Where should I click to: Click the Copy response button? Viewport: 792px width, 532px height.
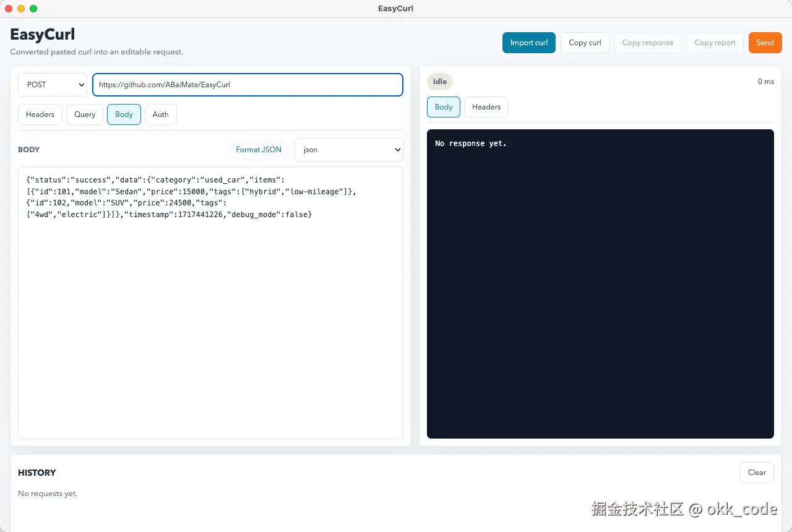click(648, 43)
